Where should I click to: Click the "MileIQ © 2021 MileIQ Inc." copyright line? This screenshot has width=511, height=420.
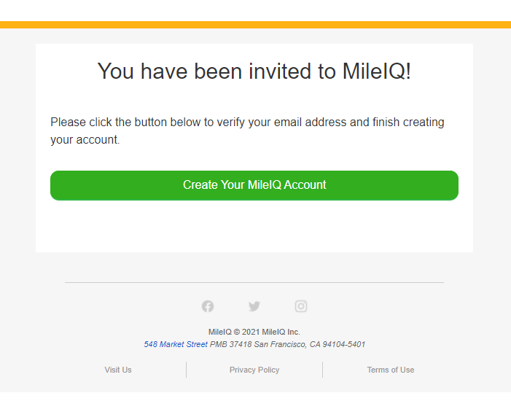[254, 332]
